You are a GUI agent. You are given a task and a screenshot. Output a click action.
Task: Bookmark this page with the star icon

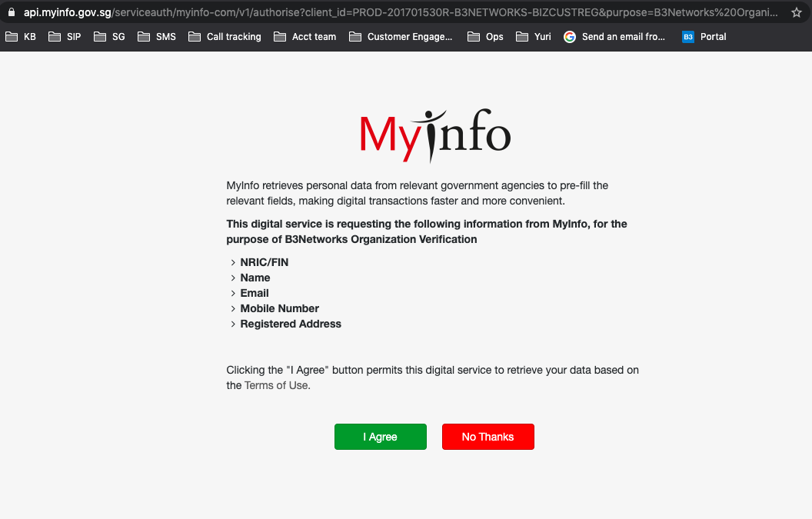(797, 12)
